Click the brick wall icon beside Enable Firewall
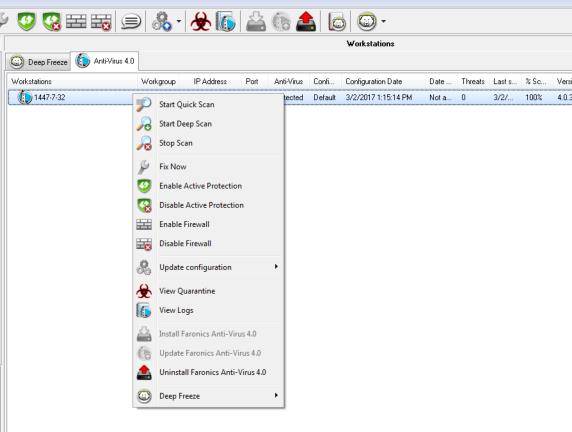Viewport: 572px width, 432px height. pyautogui.click(x=144, y=224)
